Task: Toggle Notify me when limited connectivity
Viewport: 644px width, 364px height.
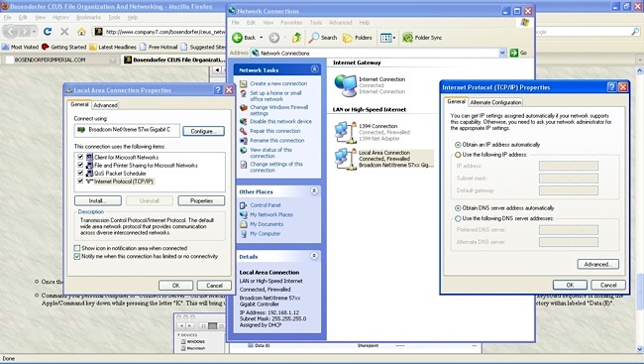Action: 77,256
